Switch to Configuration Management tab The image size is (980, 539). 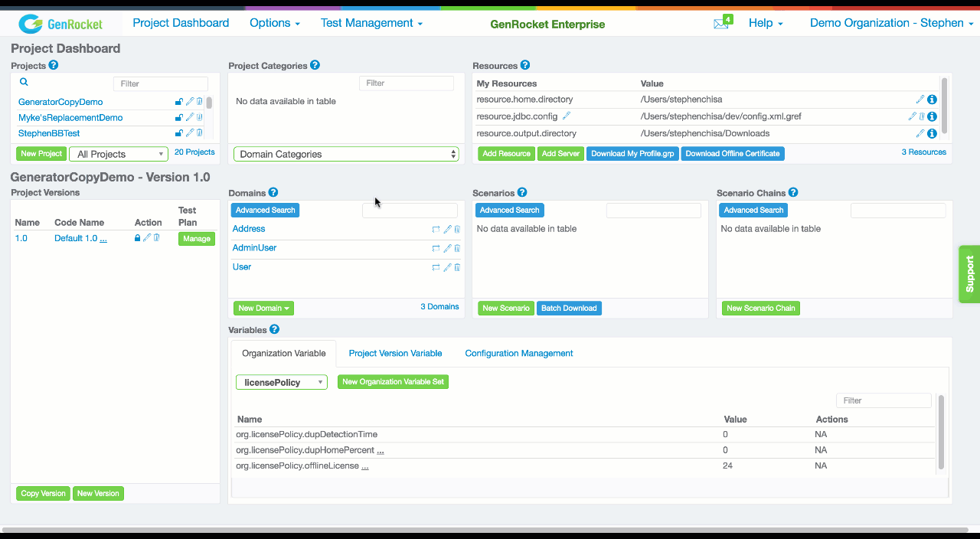click(x=519, y=354)
